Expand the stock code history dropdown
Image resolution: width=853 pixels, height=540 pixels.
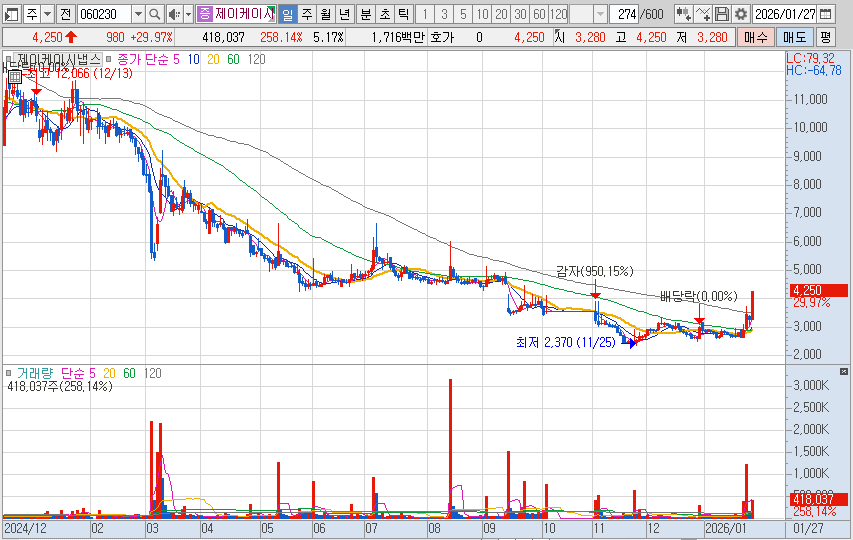tap(138, 14)
